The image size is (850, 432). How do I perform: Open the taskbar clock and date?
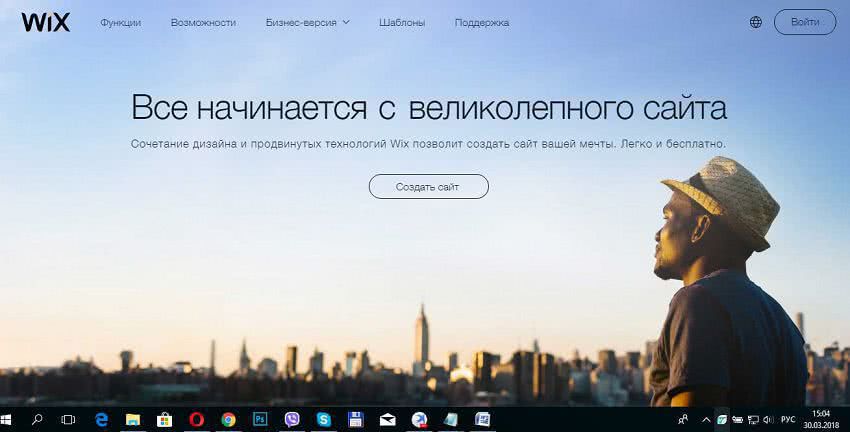coord(820,419)
